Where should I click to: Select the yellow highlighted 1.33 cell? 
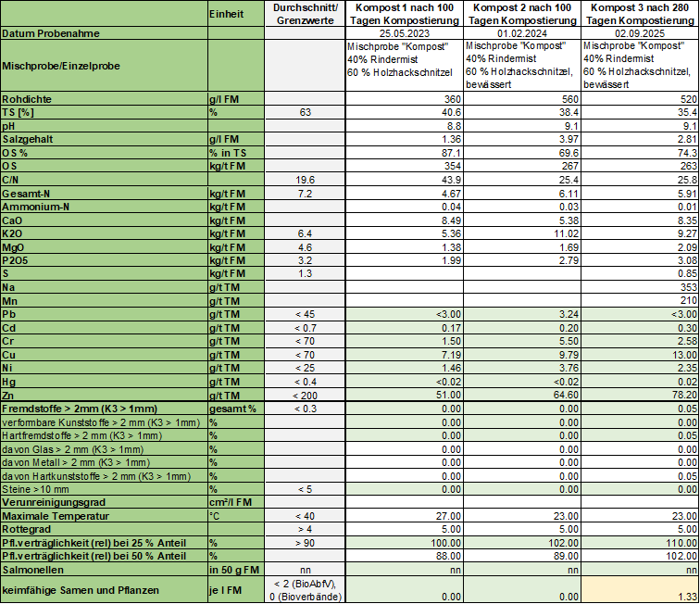coord(640,590)
